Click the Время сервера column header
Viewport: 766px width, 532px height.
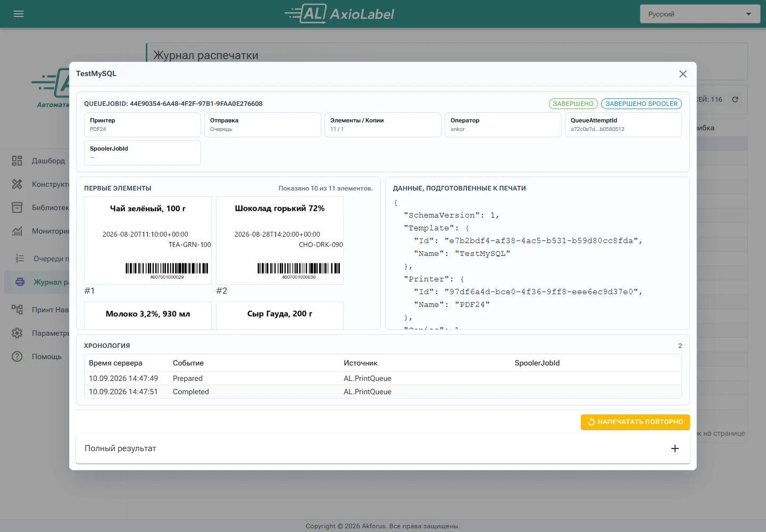pyautogui.click(x=115, y=363)
